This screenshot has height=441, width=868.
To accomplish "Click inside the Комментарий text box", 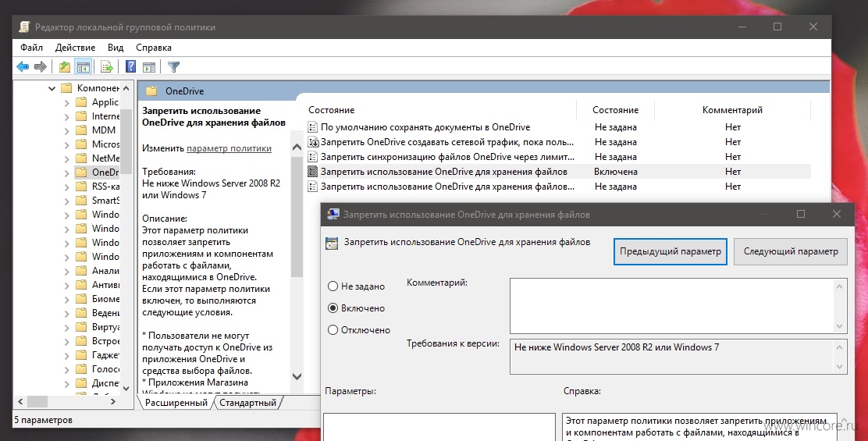I will (x=672, y=305).
